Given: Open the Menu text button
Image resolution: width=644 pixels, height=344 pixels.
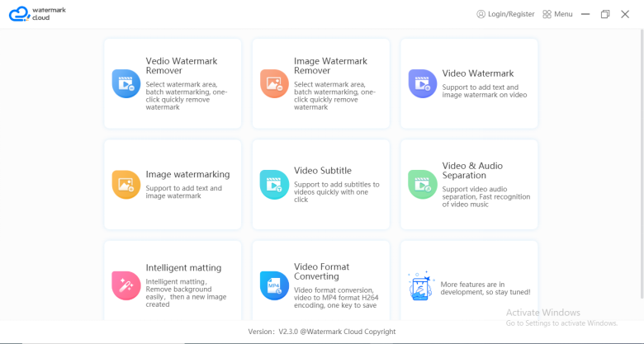Looking at the screenshot, I should [563, 14].
